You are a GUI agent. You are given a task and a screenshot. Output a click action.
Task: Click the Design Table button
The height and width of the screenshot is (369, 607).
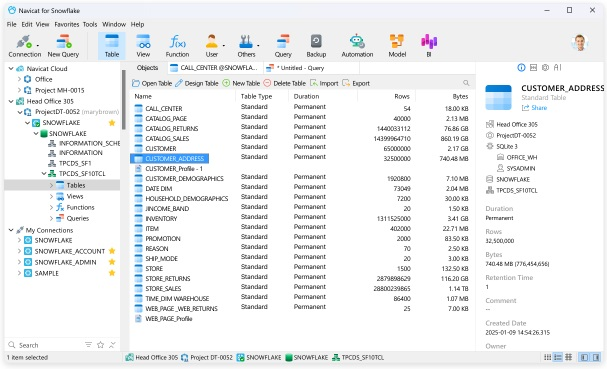click(197, 83)
